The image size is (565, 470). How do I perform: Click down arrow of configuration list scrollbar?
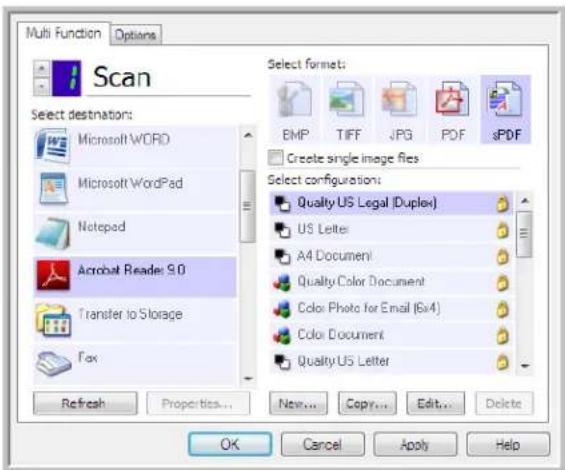tap(525, 366)
